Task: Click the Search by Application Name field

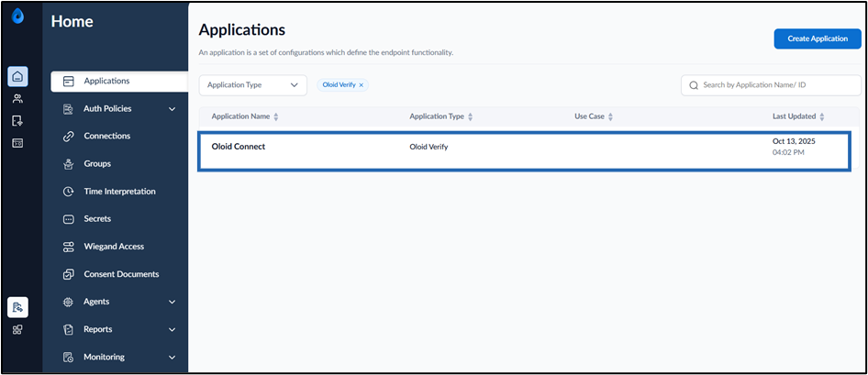Action: click(x=771, y=86)
